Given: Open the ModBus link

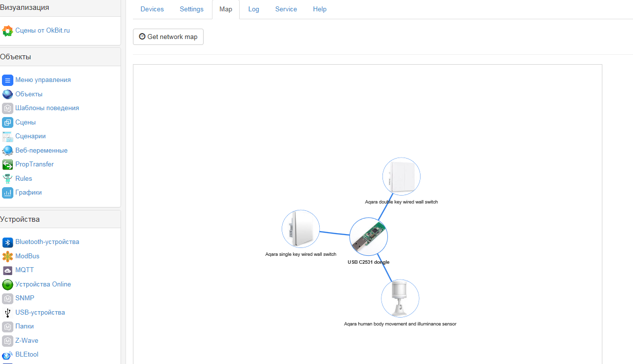Looking at the screenshot, I should click(x=27, y=256).
